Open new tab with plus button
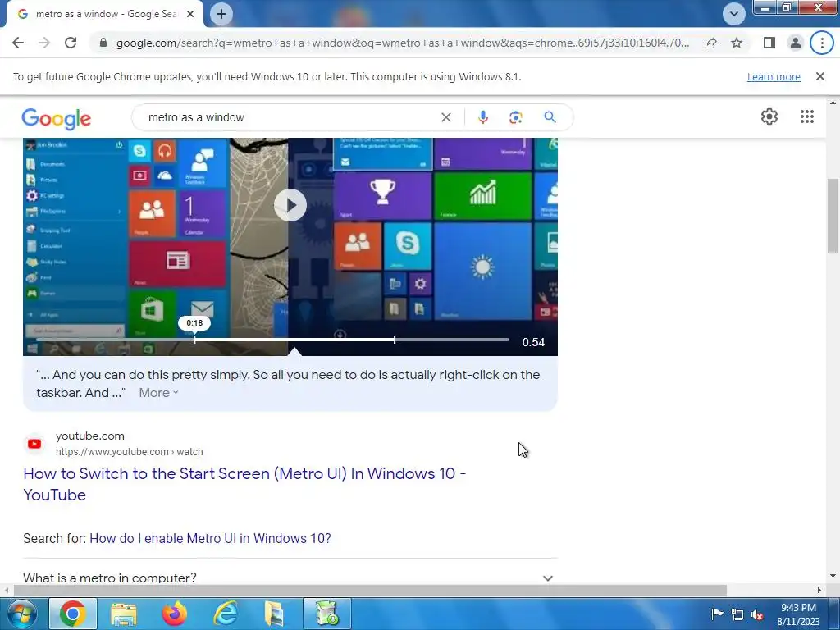This screenshot has height=630, width=840. 221,15
